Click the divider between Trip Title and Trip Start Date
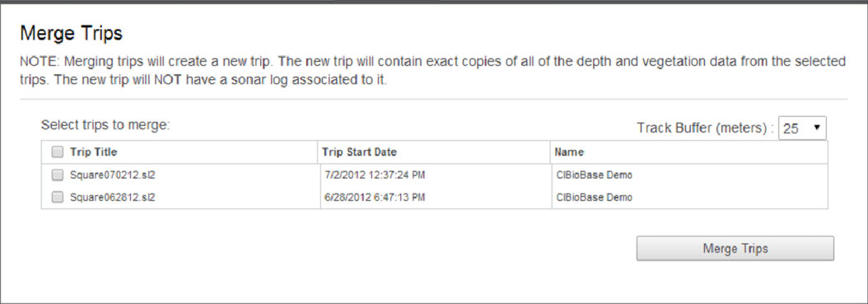This screenshot has height=304, width=868. click(320, 152)
